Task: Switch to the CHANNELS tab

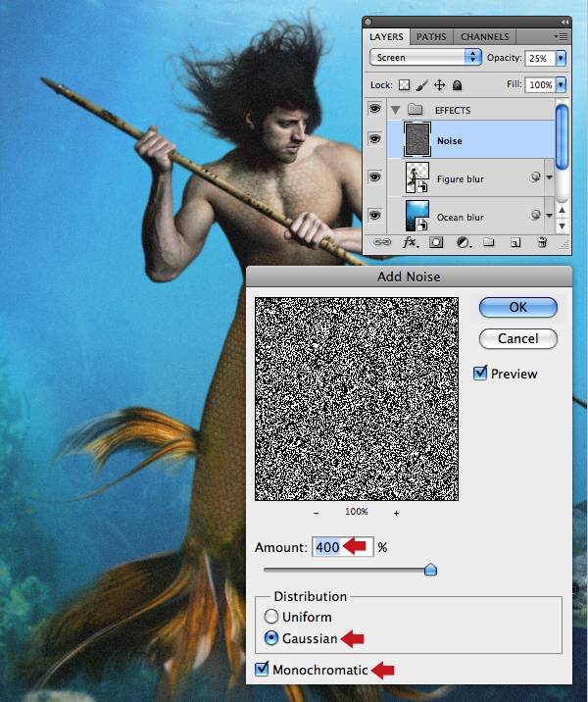Action: pos(485,36)
